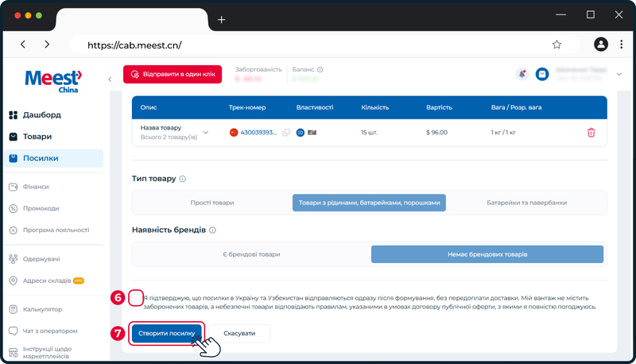The image size is (636, 364).
Task: Open the blue parcel cart icon
Action: click(x=542, y=74)
